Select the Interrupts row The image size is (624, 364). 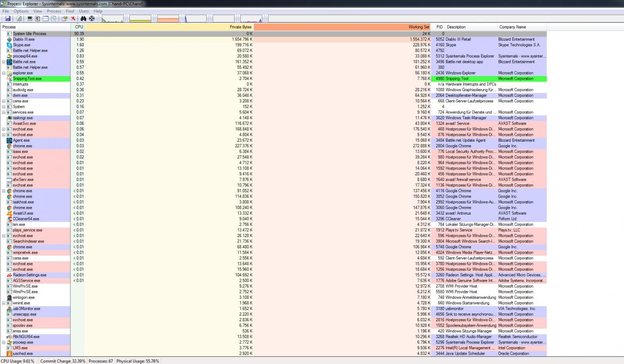pyautogui.click(x=273, y=84)
